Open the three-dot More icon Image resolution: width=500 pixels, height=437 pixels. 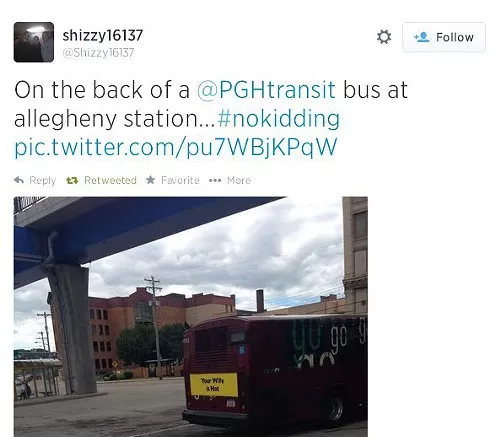tap(215, 180)
